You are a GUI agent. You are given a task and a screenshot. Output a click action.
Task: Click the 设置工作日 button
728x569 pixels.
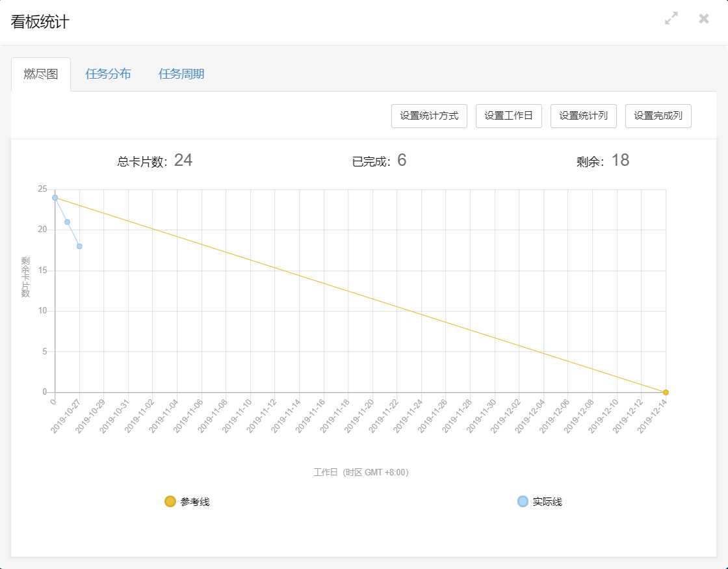point(509,116)
